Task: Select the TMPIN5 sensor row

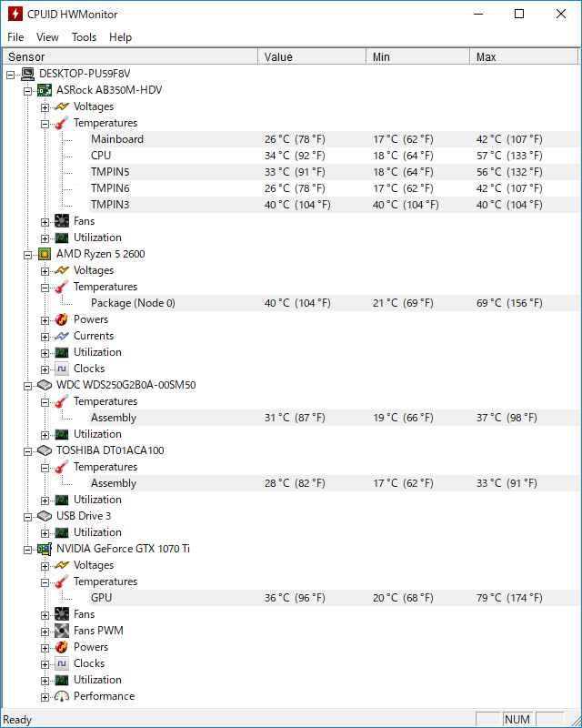Action: [334, 172]
